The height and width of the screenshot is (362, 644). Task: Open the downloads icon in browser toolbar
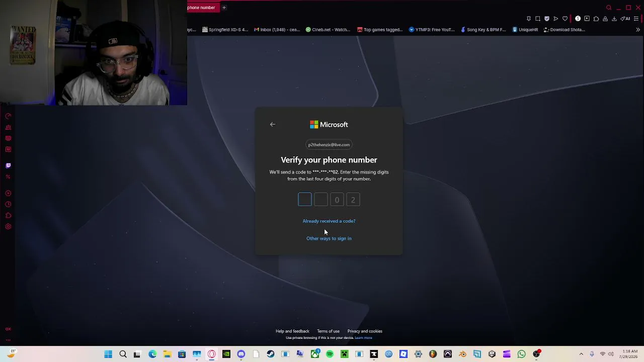pos(614,19)
